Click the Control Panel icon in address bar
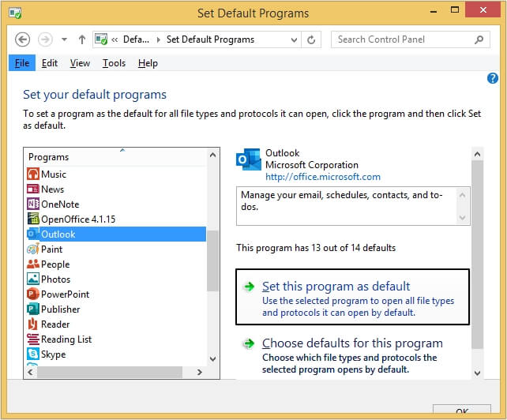Screen dimensions: 507x420 pos(101,39)
